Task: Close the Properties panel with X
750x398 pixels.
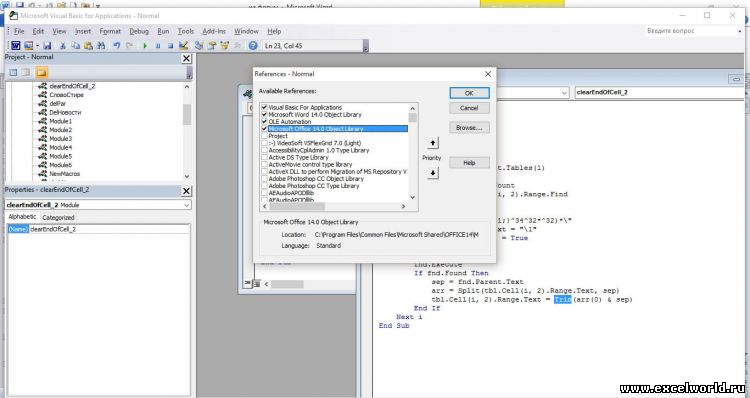Action: click(x=186, y=191)
